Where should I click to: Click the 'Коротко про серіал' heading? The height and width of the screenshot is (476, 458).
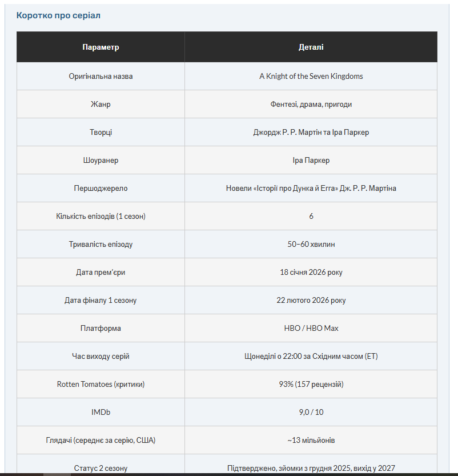(58, 15)
